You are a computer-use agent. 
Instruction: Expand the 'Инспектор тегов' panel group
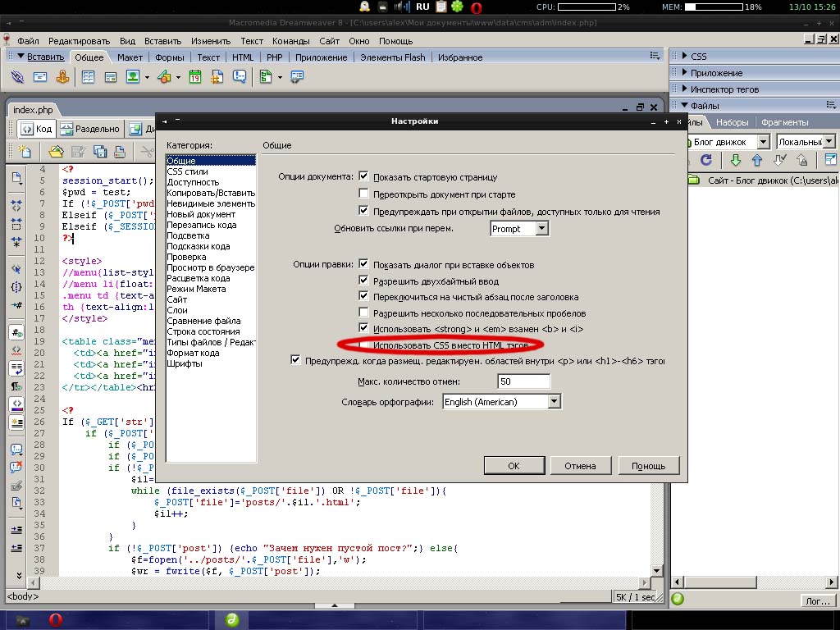click(684, 89)
